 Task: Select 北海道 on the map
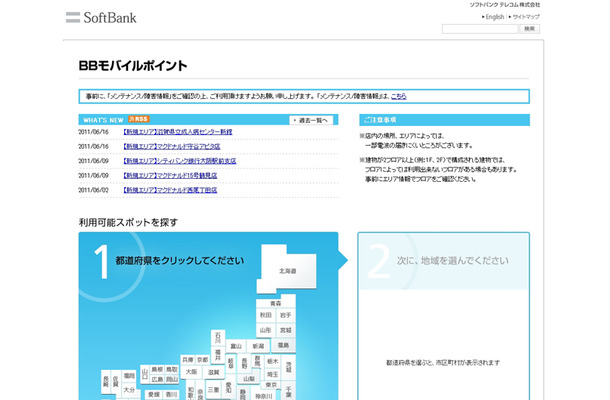pos(286,270)
